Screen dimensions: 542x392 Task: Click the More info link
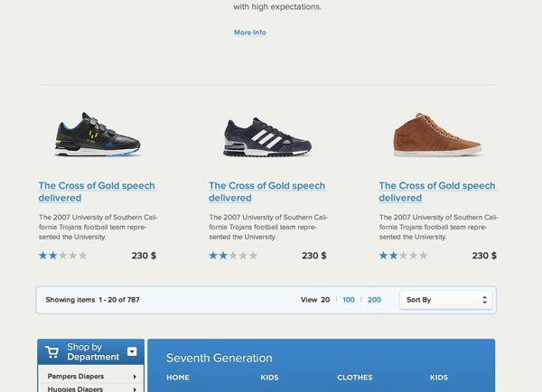coord(249,33)
